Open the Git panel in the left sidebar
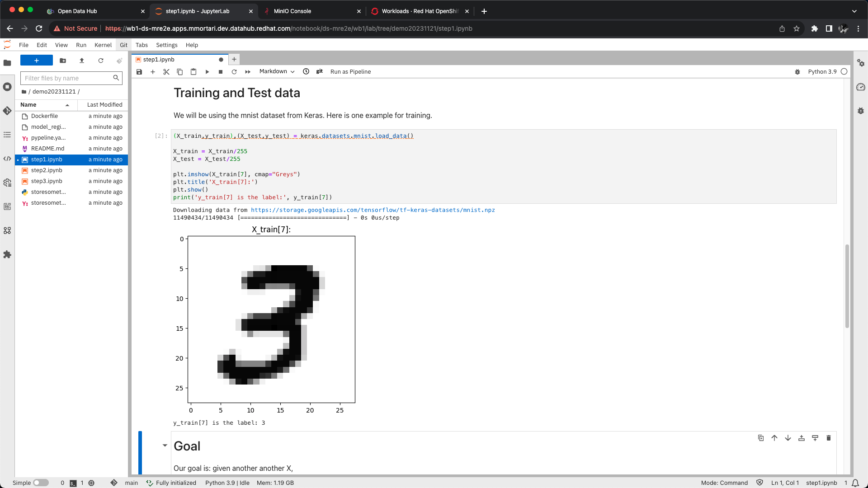Image resolution: width=868 pixels, height=488 pixels. [7, 111]
